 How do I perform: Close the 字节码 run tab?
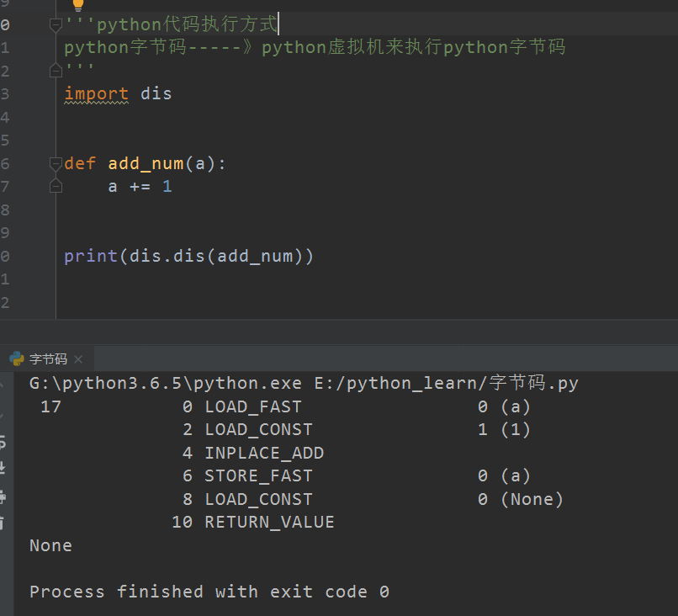(x=78, y=359)
